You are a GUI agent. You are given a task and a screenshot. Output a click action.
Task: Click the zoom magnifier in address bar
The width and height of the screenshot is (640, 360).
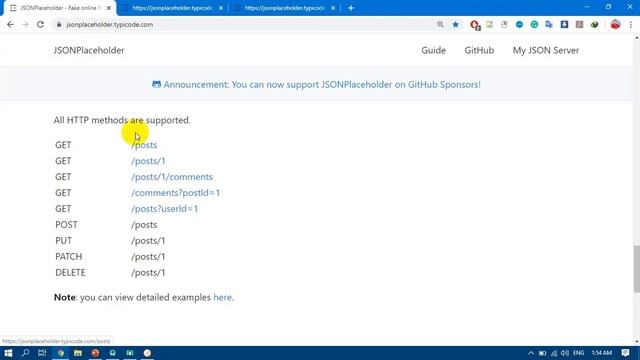click(x=440, y=24)
